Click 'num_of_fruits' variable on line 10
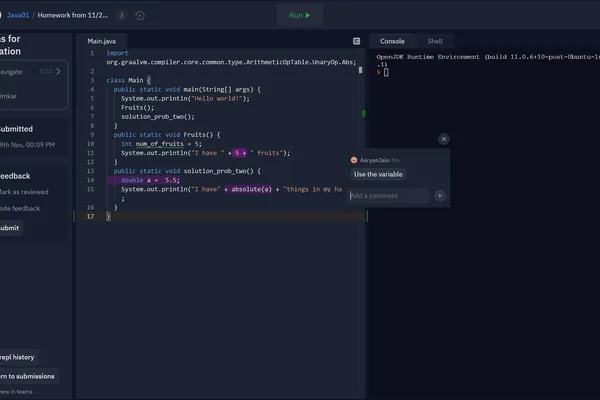 [x=160, y=144]
